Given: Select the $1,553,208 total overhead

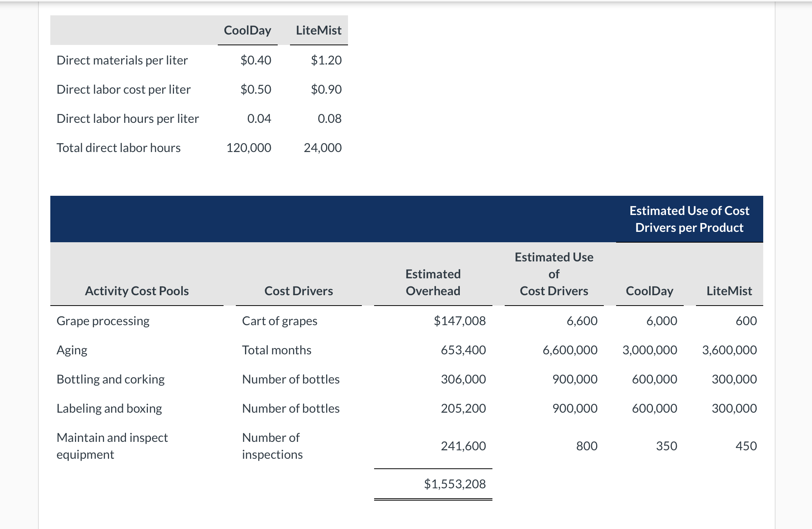Looking at the screenshot, I should (x=455, y=484).
